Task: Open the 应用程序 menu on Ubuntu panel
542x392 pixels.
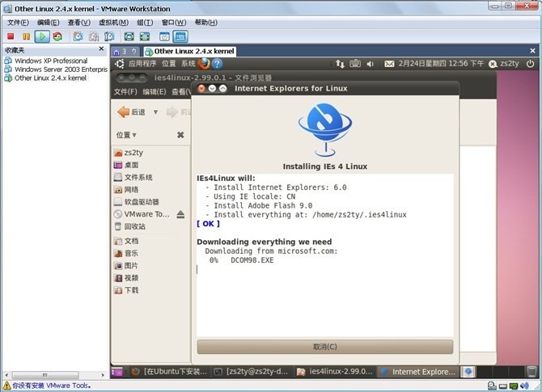Action: pos(142,64)
